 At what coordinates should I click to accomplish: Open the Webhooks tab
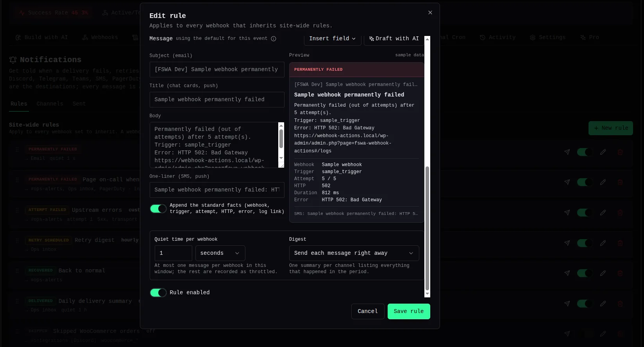pos(100,38)
